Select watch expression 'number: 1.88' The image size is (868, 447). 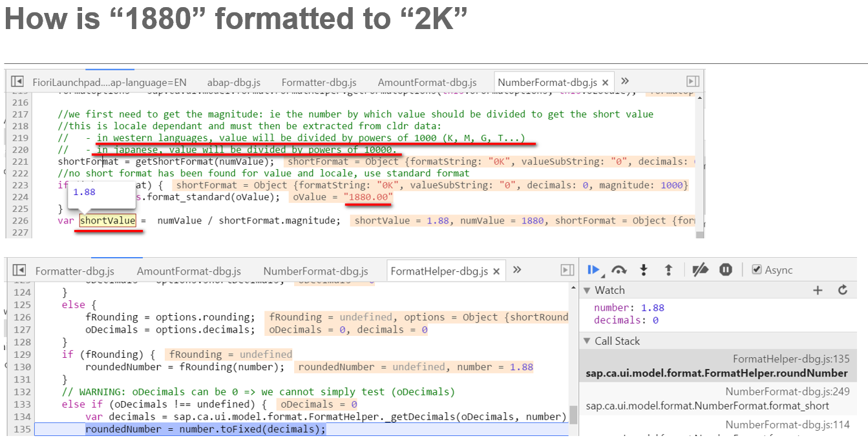click(629, 308)
